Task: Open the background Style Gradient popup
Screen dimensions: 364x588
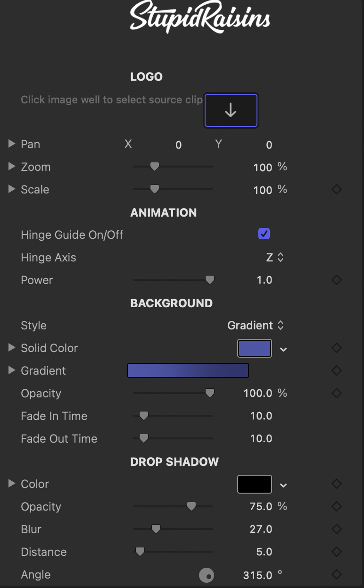Action: pos(256,326)
